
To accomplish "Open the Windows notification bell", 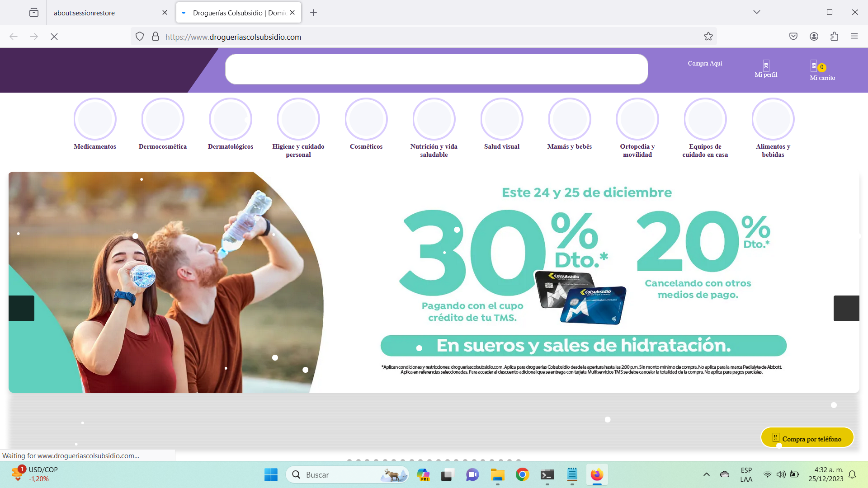I will [x=852, y=474].
